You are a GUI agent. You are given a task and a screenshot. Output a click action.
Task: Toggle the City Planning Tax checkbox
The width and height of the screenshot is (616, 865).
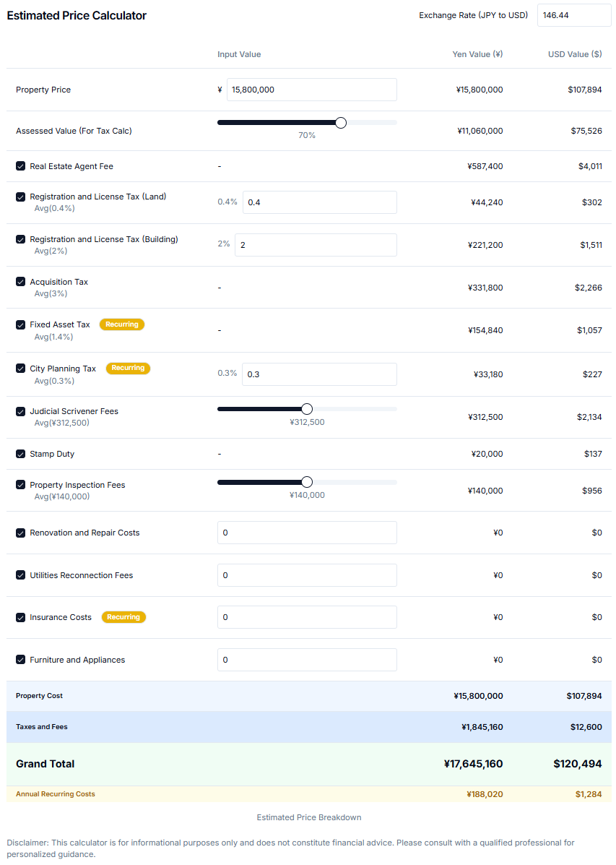pyautogui.click(x=20, y=369)
